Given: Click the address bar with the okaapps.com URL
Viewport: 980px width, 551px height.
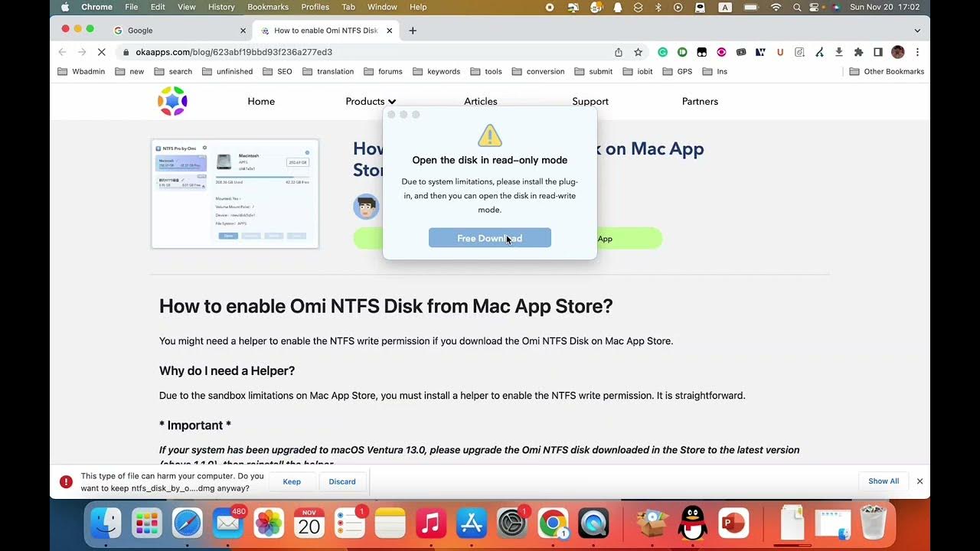Looking at the screenshot, I should [367, 52].
